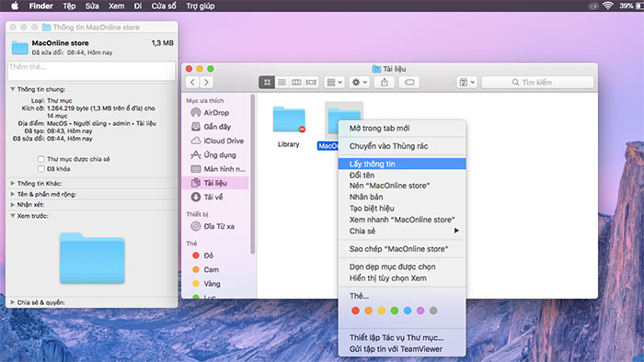This screenshot has height=362, width=644.
Task: Click the Tìm kiếm search field
Action: click(x=537, y=83)
